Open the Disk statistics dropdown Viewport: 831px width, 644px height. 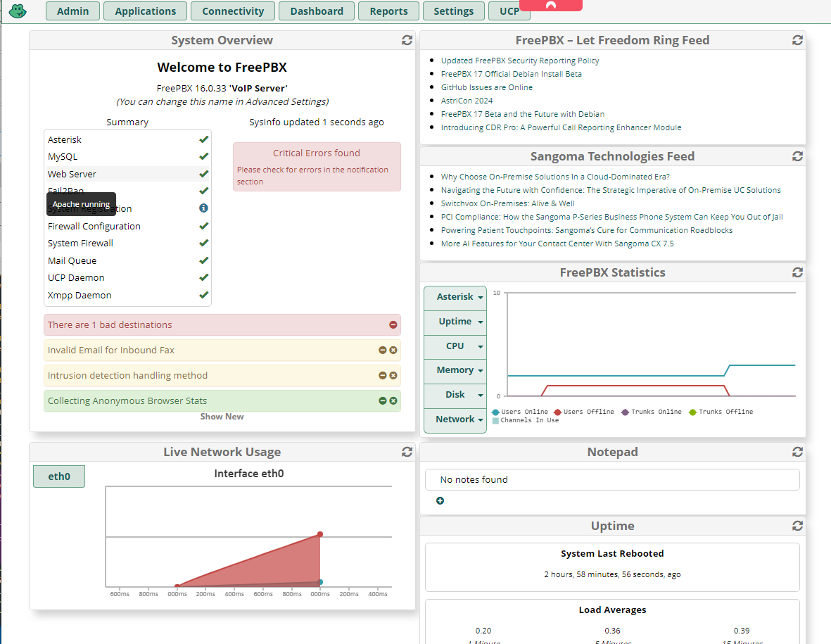[x=455, y=395]
